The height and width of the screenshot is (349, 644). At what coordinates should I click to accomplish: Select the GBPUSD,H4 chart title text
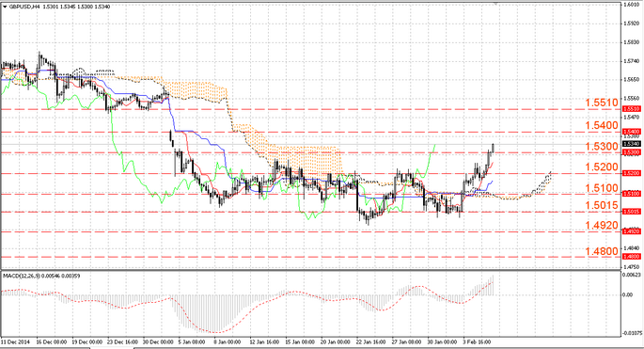(24, 7)
